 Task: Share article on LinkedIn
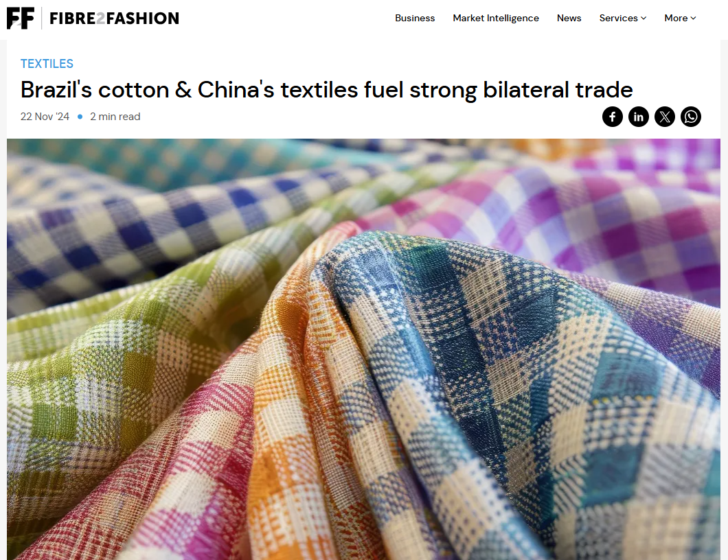(639, 117)
